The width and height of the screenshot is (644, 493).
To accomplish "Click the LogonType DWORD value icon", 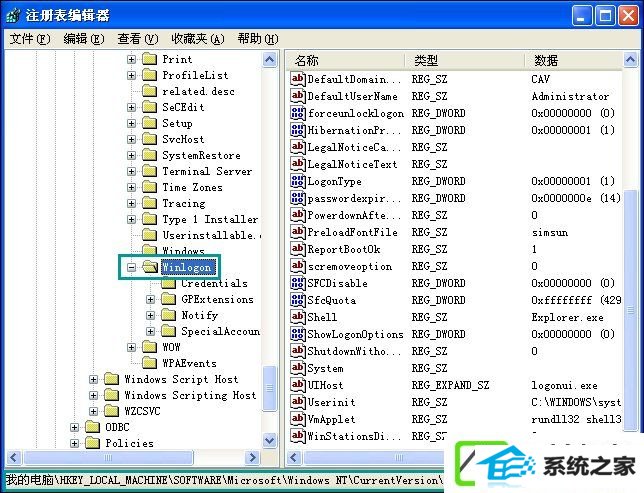I will [x=298, y=181].
